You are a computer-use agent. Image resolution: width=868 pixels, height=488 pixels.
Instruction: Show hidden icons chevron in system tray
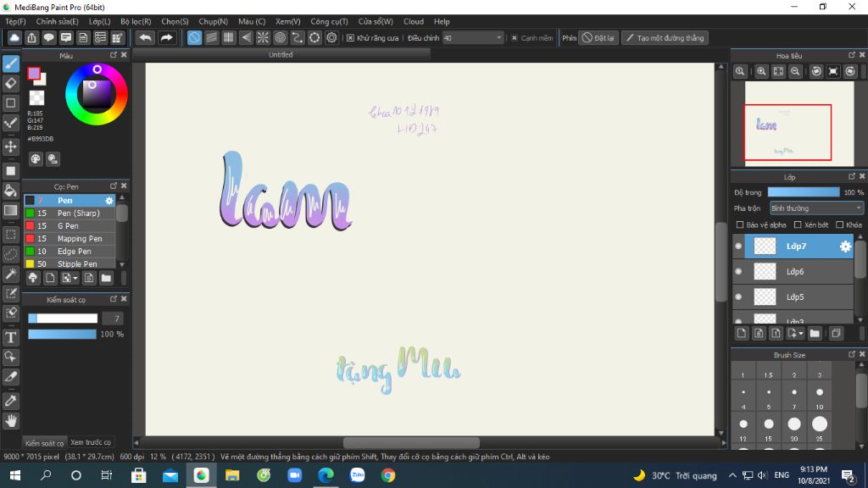732,475
